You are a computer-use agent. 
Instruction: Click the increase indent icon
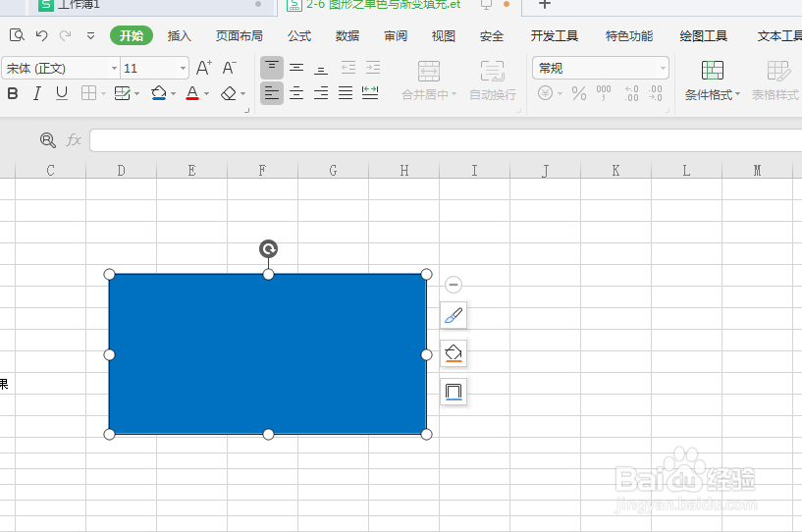pyautogui.click(x=373, y=68)
